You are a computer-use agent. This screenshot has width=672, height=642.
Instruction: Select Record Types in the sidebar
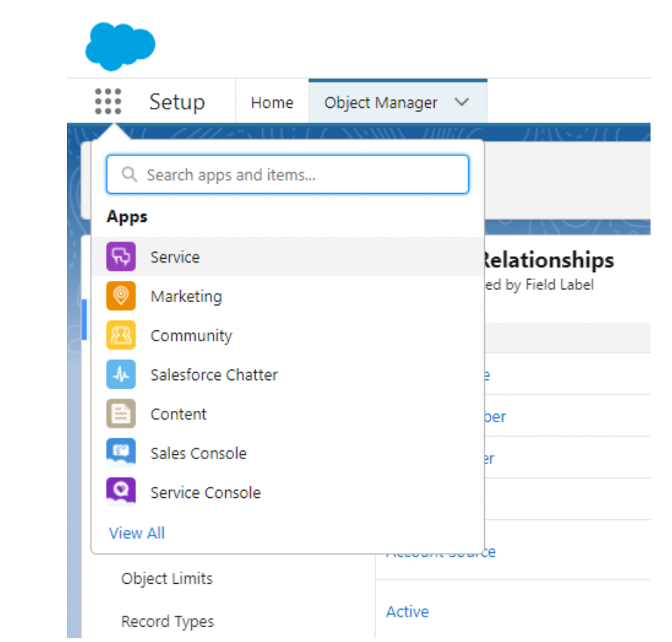(167, 621)
